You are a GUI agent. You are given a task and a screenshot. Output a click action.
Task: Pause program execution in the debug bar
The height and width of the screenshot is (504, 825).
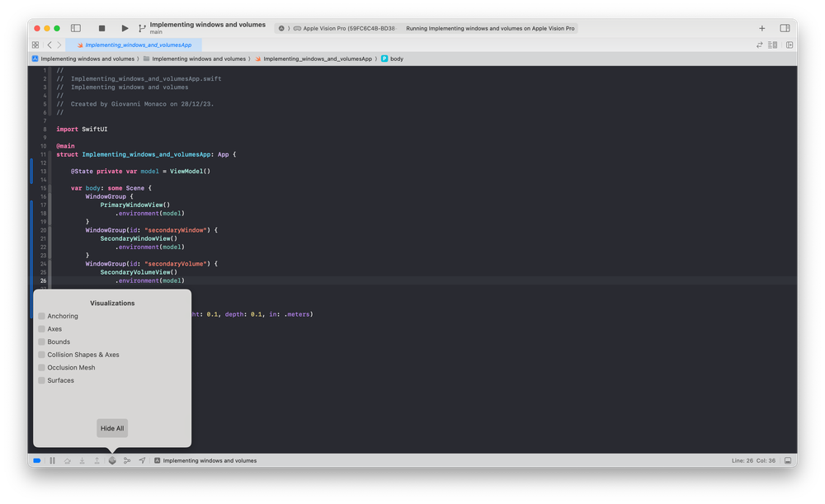click(x=52, y=460)
